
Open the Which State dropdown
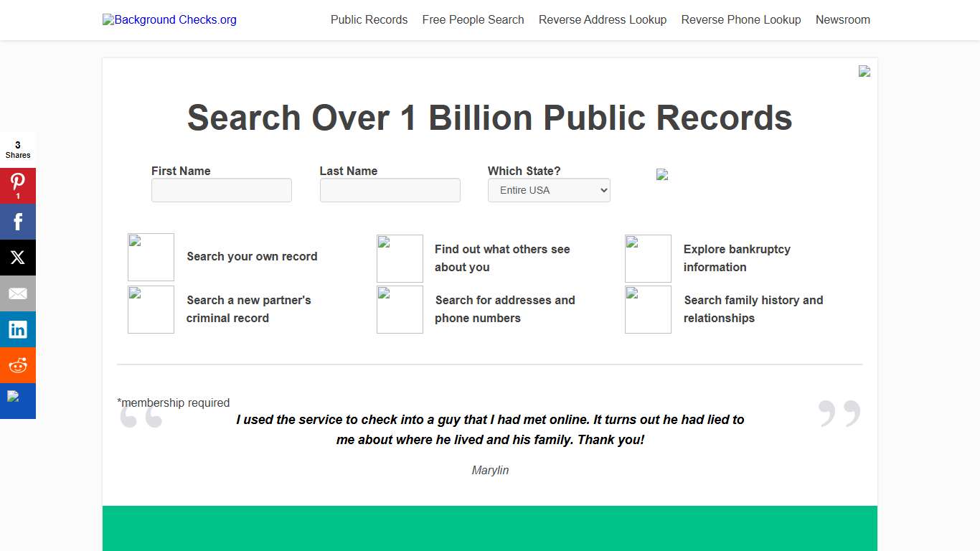coord(549,190)
